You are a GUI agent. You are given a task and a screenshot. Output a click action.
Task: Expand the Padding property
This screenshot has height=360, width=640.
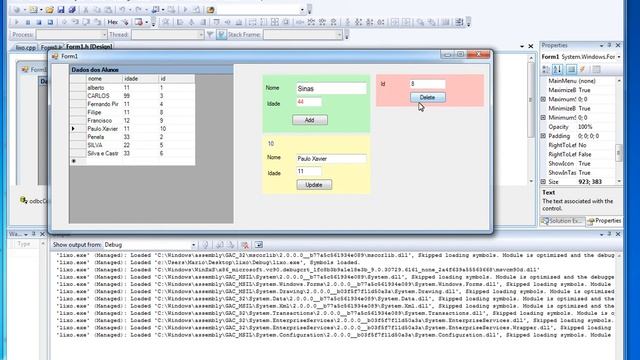[x=543, y=136]
